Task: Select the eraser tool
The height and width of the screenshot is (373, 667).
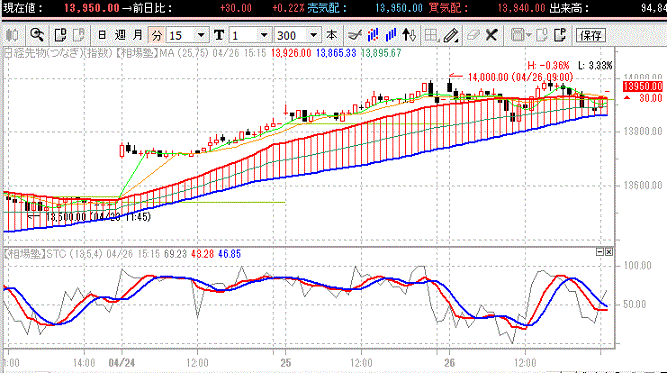Action: click(473, 35)
